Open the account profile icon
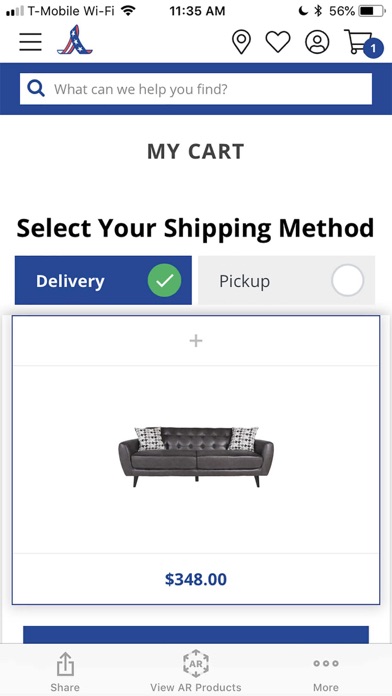The height and width of the screenshot is (696, 392). pos(317,42)
